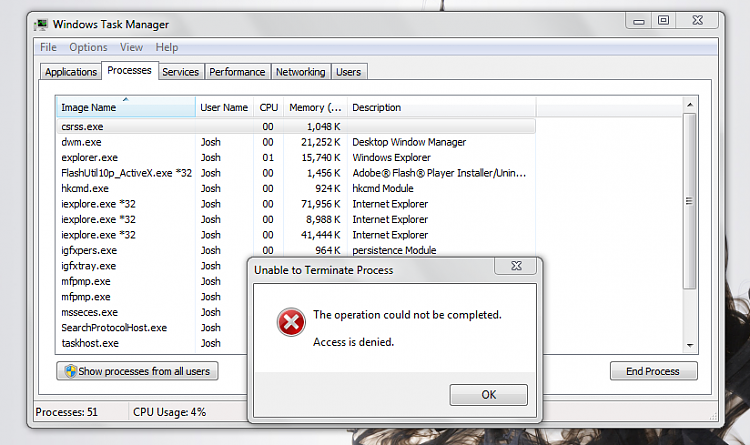Click OK in the error dialog
Viewport: 750px width, 445px height.
(488, 395)
